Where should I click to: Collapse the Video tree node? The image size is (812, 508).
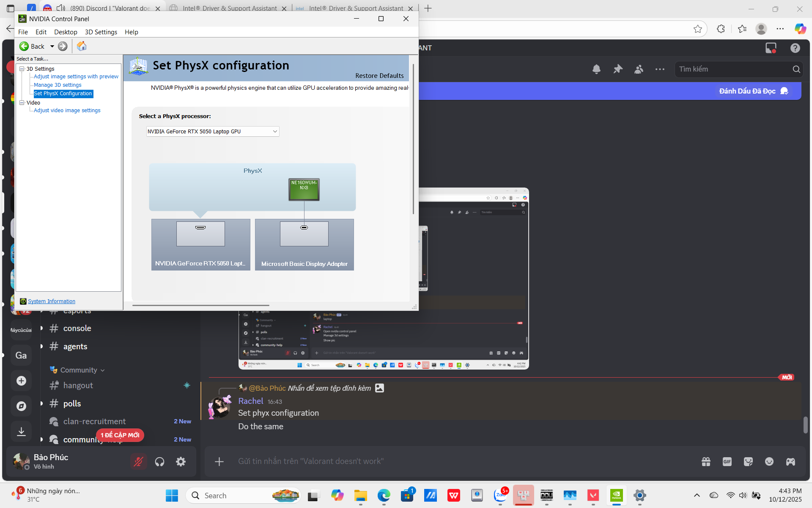[x=22, y=102]
